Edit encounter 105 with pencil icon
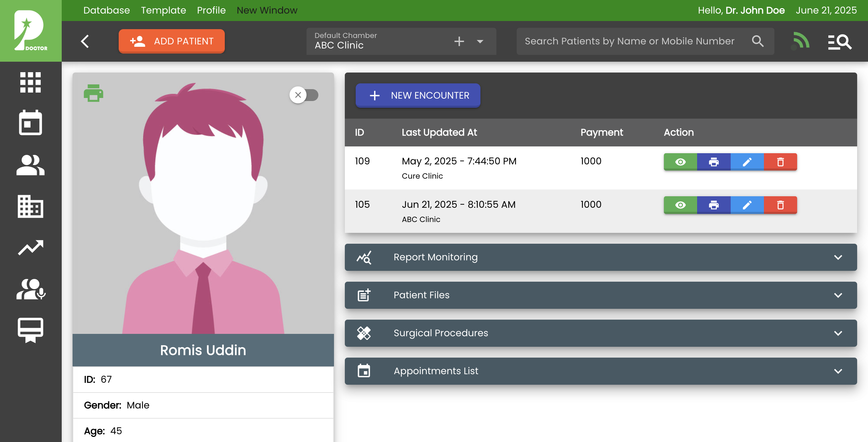Viewport: 868px width, 442px height. (x=747, y=205)
